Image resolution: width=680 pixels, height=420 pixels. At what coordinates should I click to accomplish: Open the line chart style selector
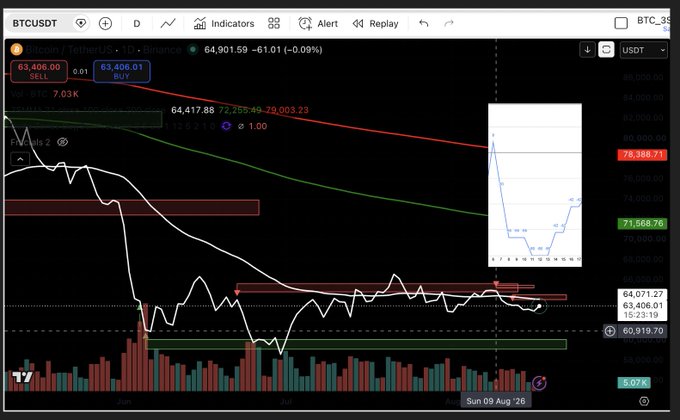[168, 23]
